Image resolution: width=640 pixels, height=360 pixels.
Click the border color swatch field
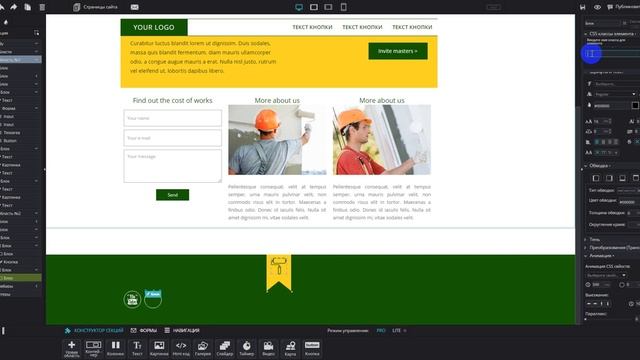[x=628, y=202]
